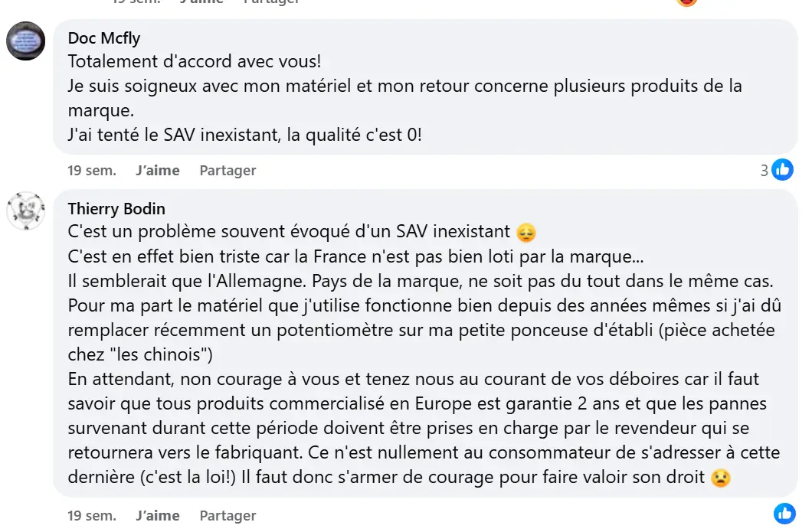Click the '(c'est la loi!)' text
Viewport: 812px width, 532px height.
[187, 477]
